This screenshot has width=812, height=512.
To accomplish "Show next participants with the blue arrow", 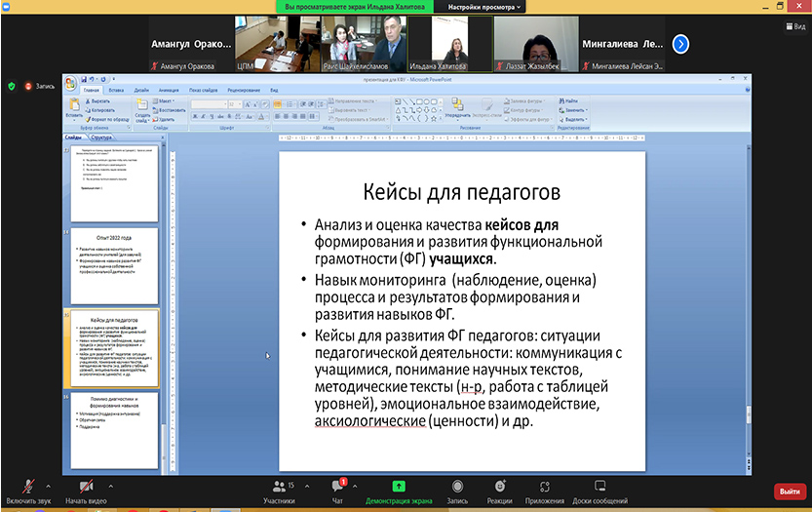I will [x=681, y=44].
